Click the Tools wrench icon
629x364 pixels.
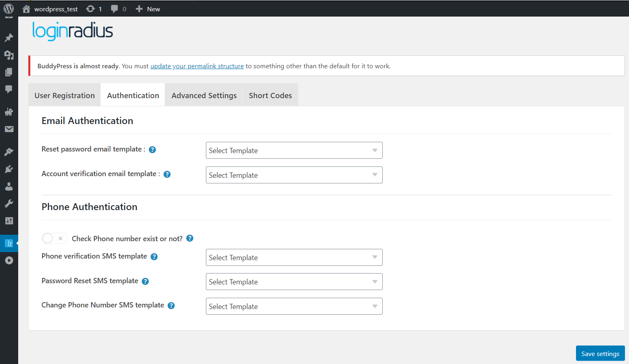click(8, 203)
